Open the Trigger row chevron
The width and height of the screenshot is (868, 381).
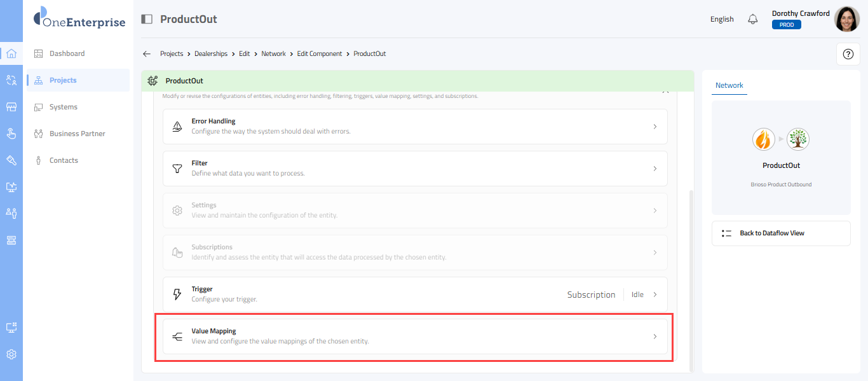654,294
